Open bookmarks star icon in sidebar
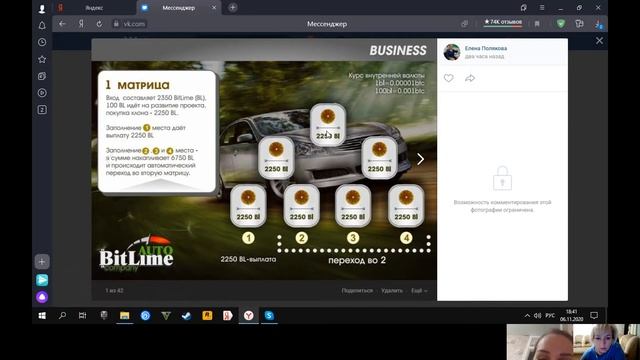This screenshot has width=640, height=360. point(42,59)
